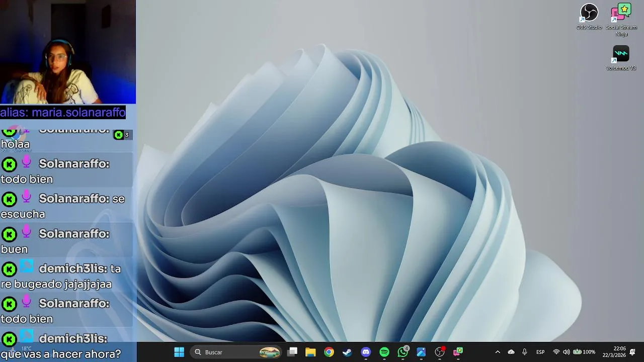The image size is (644, 362).
Task: Open the Voicemod V3 desktop shortcut
Action: pyautogui.click(x=621, y=58)
